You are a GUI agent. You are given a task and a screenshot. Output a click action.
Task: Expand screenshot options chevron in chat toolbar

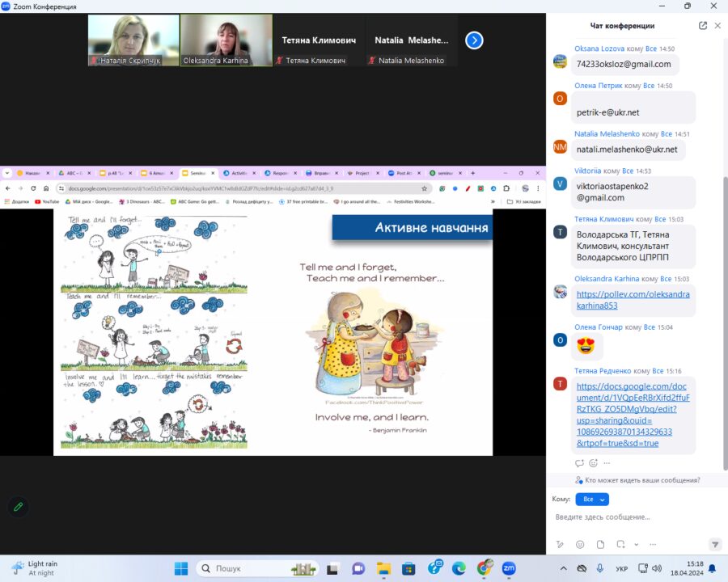click(636, 544)
